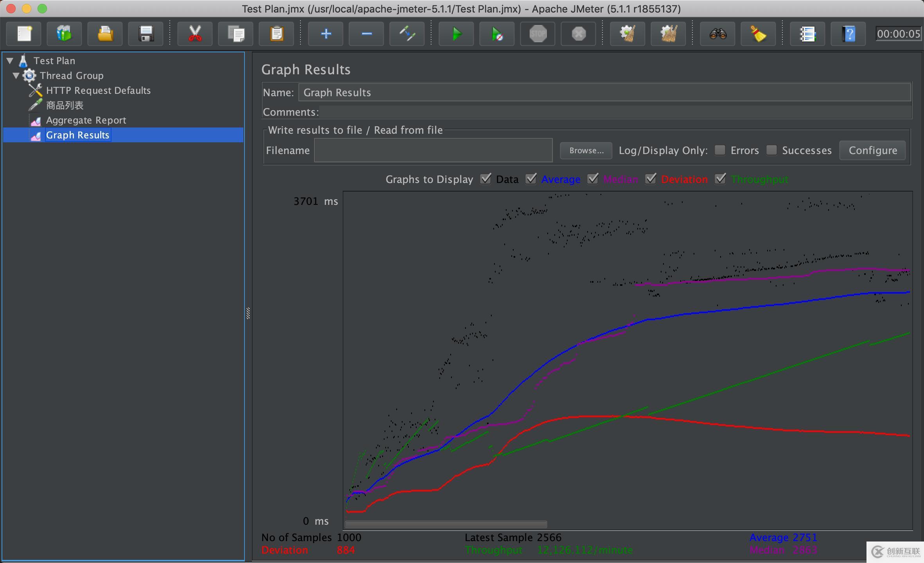Click the Start test run icon
Viewport: 924px width, 563px height.
click(x=457, y=34)
